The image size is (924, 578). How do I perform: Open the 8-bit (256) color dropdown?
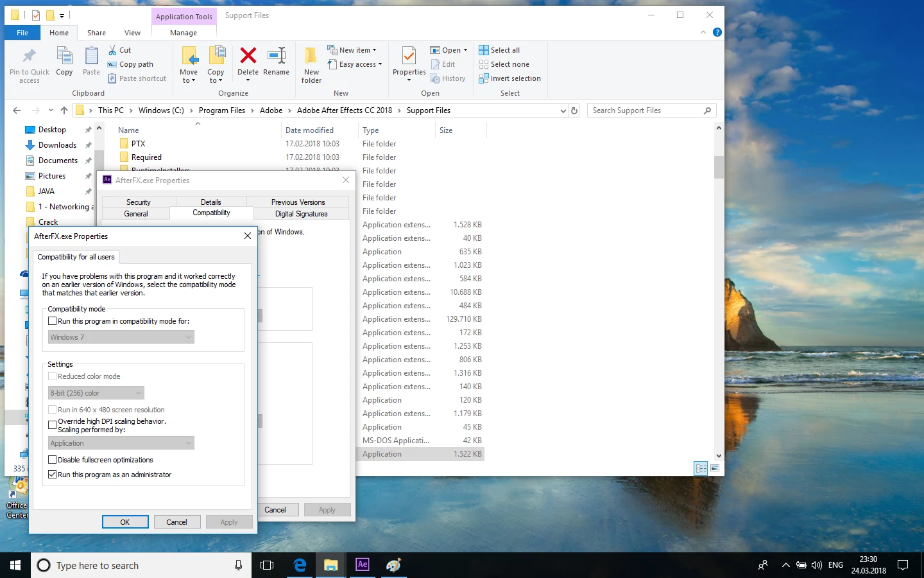click(96, 393)
